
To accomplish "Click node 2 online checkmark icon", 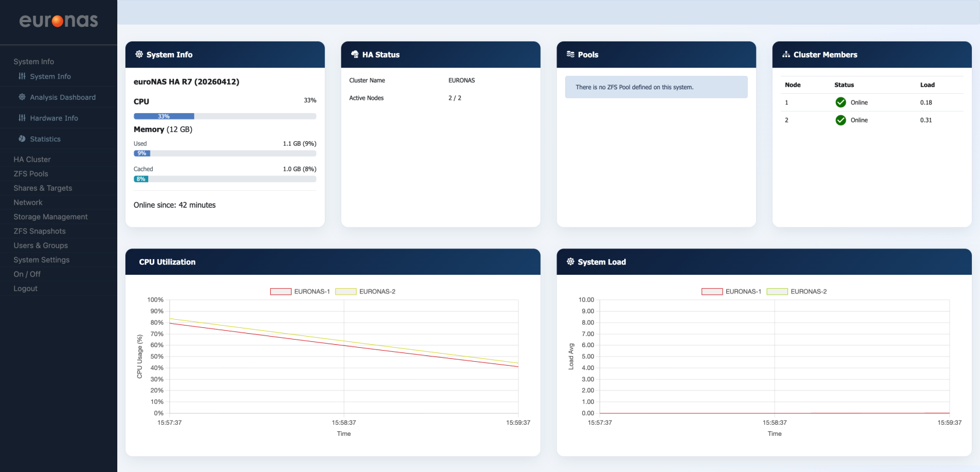I will [x=841, y=120].
